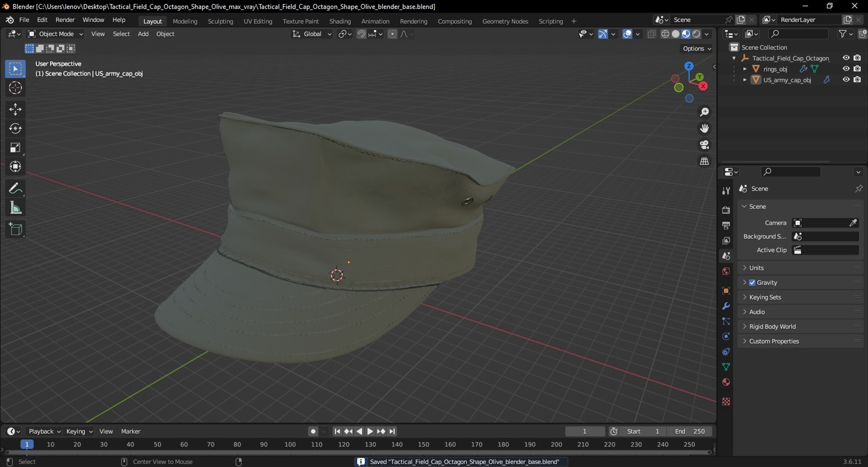Toggle snapping magnet icon
Image resolution: width=868 pixels, height=467 pixels.
(x=361, y=34)
